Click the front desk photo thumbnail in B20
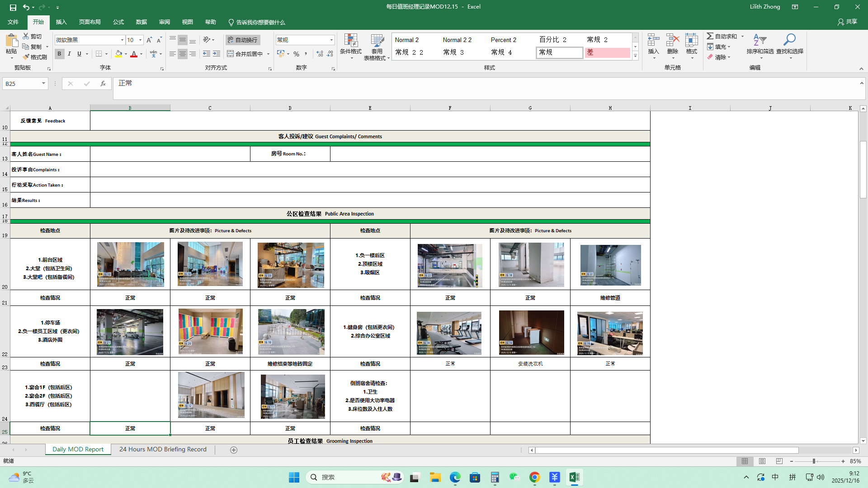The height and width of the screenshot is (488, 868). click(130, 265)
